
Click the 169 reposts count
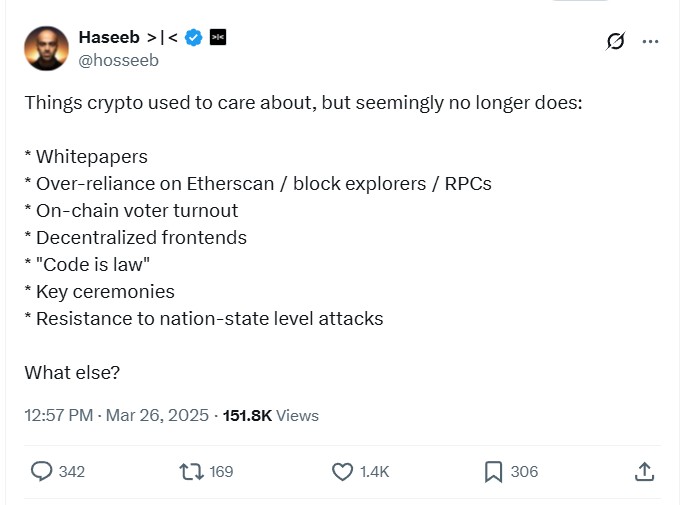(x=221, y=471)
